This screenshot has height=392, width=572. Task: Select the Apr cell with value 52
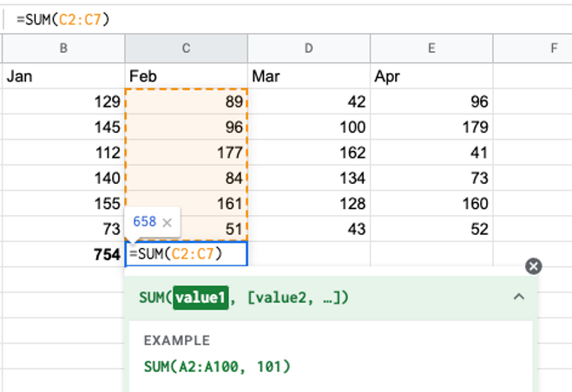[x=431, y=229]
